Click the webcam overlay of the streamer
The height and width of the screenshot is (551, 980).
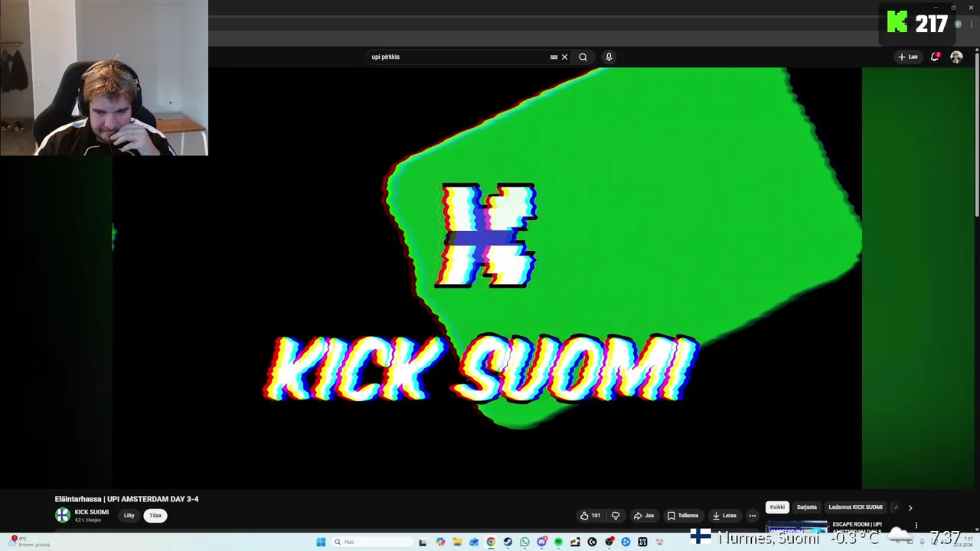104,78
